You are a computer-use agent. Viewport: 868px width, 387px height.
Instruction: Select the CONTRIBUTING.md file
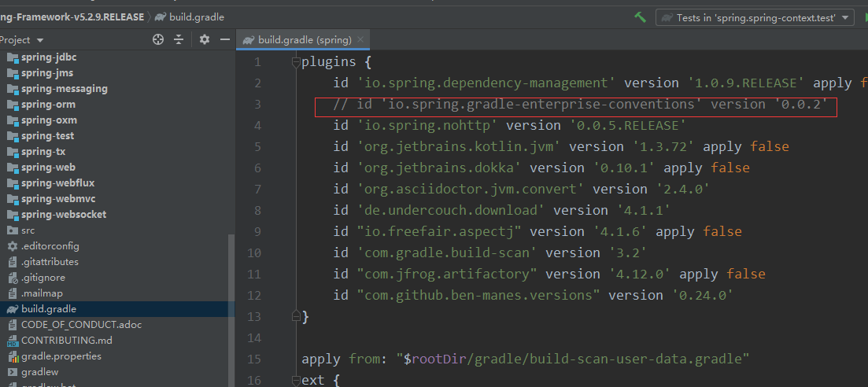(66, 341)
